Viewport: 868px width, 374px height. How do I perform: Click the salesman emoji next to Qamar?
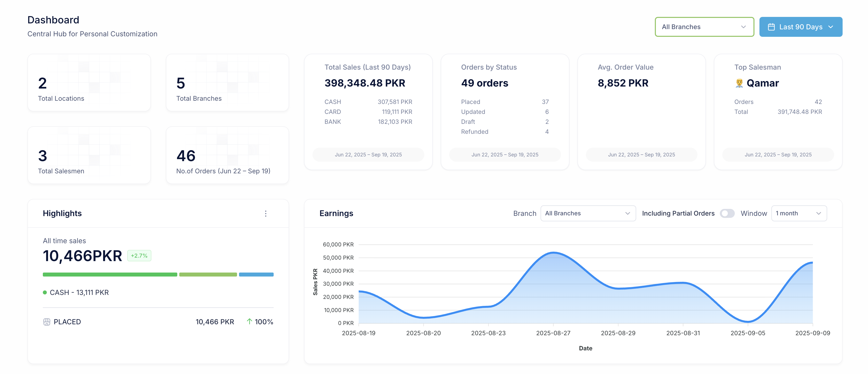pos(739,83)
